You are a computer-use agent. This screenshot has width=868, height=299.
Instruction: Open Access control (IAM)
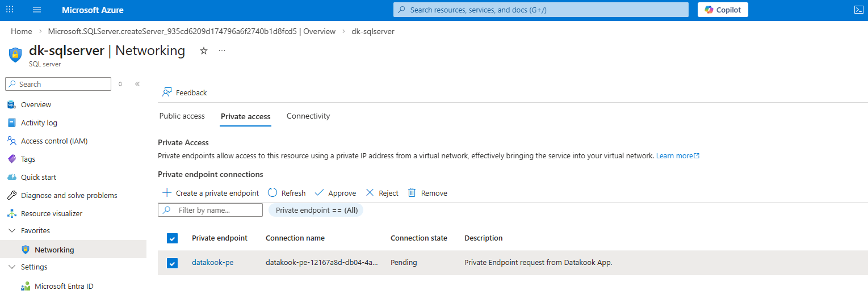[54, 141]
